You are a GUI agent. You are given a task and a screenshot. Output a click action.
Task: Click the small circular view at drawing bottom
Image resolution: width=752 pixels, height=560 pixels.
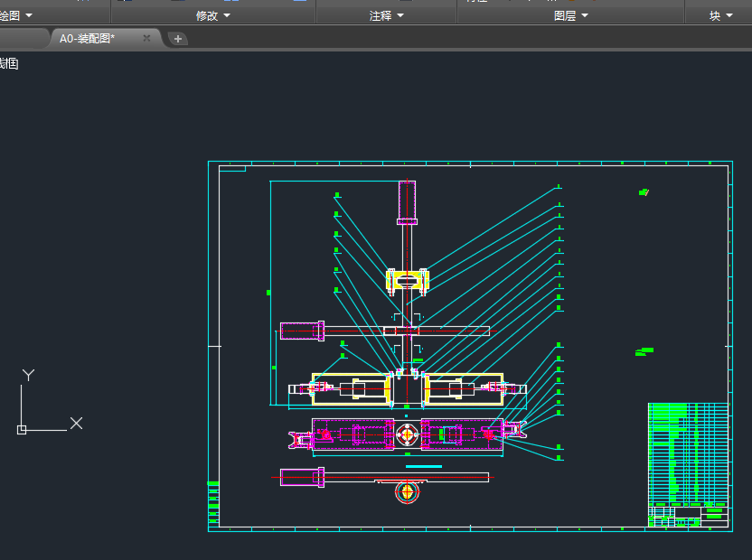point(409,492)
